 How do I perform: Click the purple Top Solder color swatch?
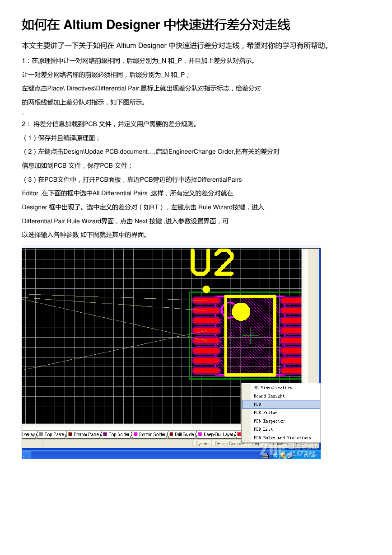[x=105, y=434]
